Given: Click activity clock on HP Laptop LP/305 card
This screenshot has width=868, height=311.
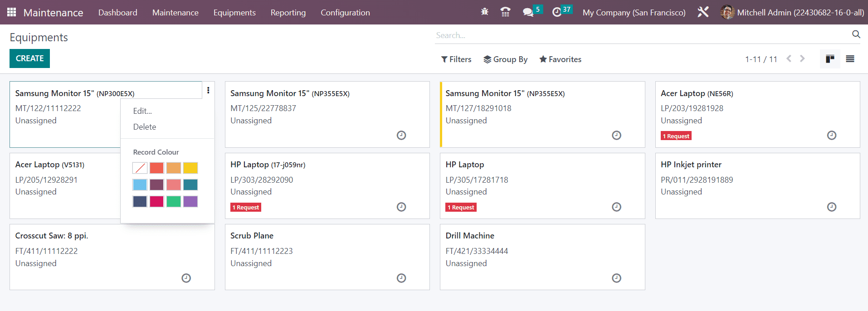Looking at the screenshot, I should click(616, 207).
